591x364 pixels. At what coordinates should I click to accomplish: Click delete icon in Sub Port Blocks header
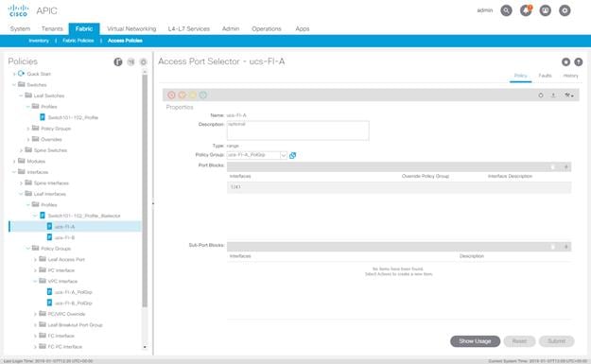(553, 247)
